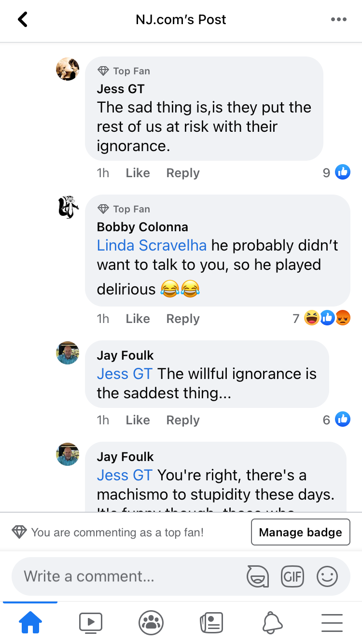
Task: Open the hamburger menu
Action: coord(332,622)
